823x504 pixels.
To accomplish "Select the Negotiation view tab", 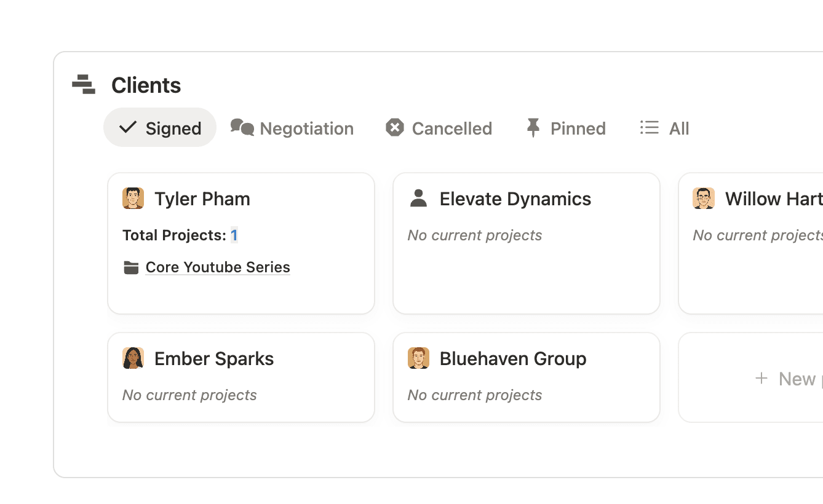I will [x=292, y=128].
